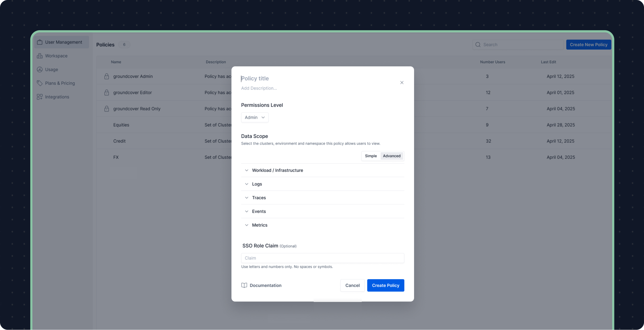644x330 pixels.
Task: Click the search magnifier icon
Action: pos(478,45)
